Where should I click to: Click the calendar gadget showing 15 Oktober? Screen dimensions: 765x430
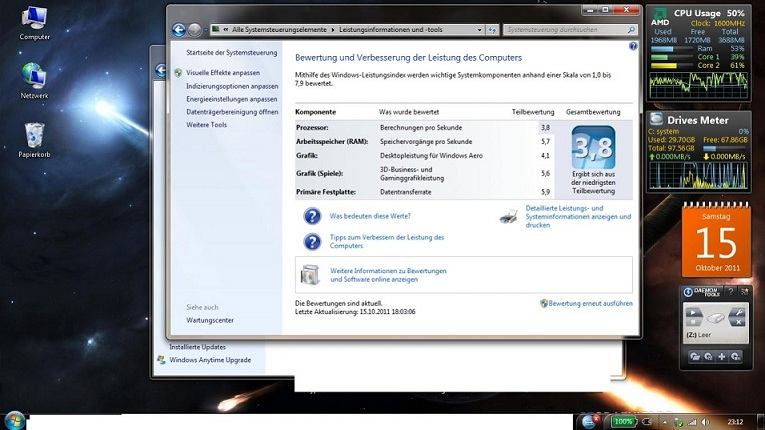click(x=716, y=239)
